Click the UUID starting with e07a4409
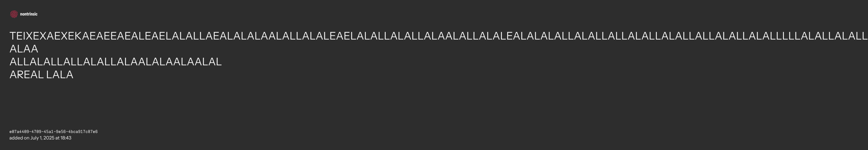 point(53,132)
